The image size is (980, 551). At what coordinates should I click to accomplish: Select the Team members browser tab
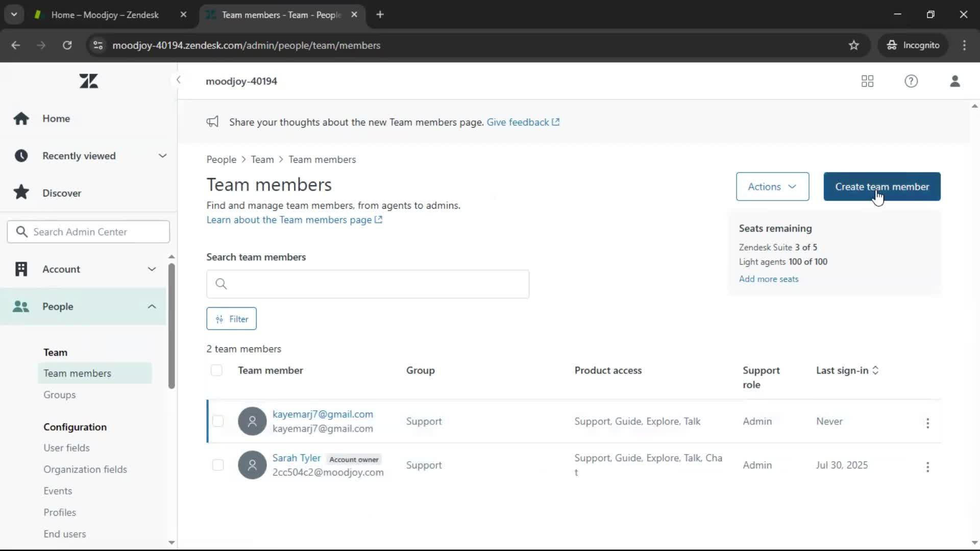pyautogui.click(x=282, y=15)
